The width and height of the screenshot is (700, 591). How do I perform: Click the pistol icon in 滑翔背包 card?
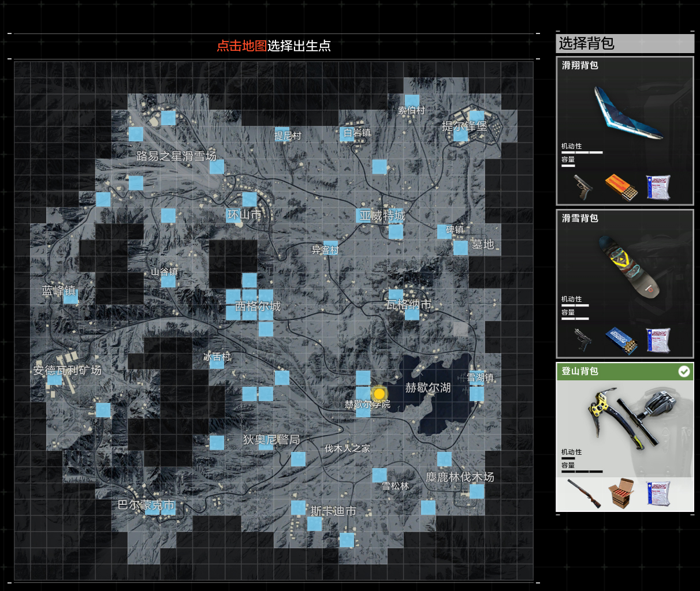(x=583, y=186)
